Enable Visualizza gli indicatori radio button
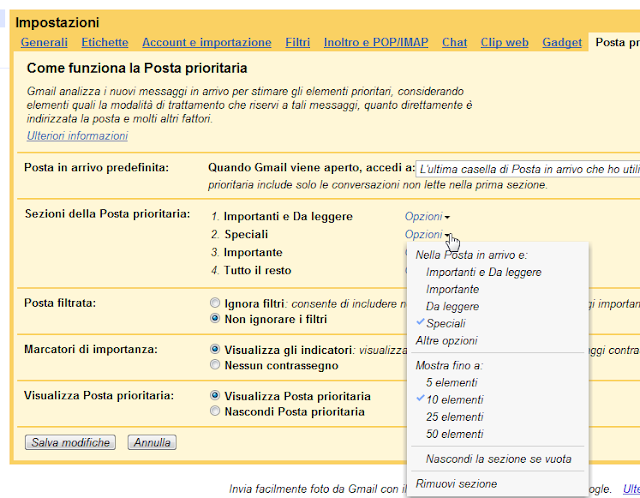Screen dimensions: 640x498 [x=215, y=349]
